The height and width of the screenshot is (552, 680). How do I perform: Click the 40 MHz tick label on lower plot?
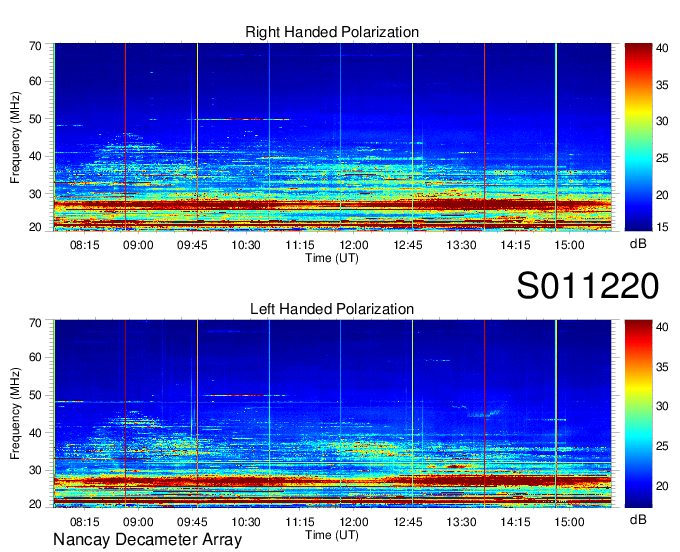35,433
